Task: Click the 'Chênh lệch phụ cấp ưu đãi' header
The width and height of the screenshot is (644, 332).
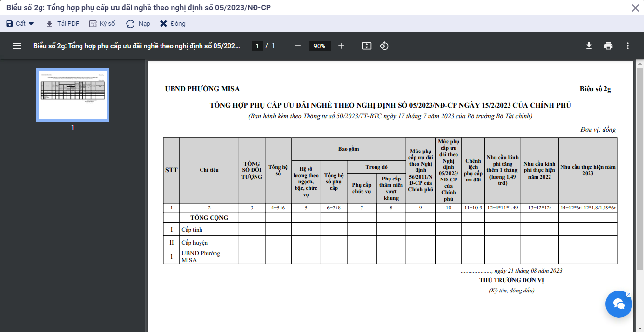Action: (473, 170)
